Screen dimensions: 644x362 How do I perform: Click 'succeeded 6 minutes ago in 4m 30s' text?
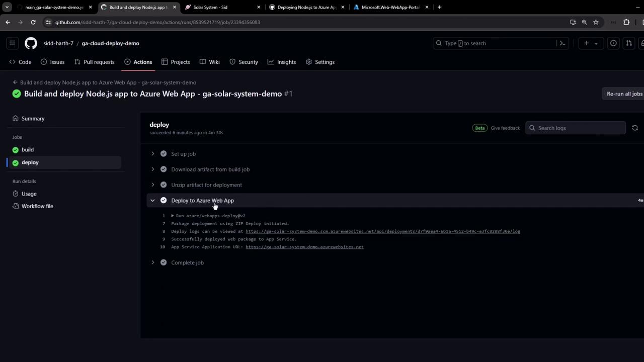186,133
